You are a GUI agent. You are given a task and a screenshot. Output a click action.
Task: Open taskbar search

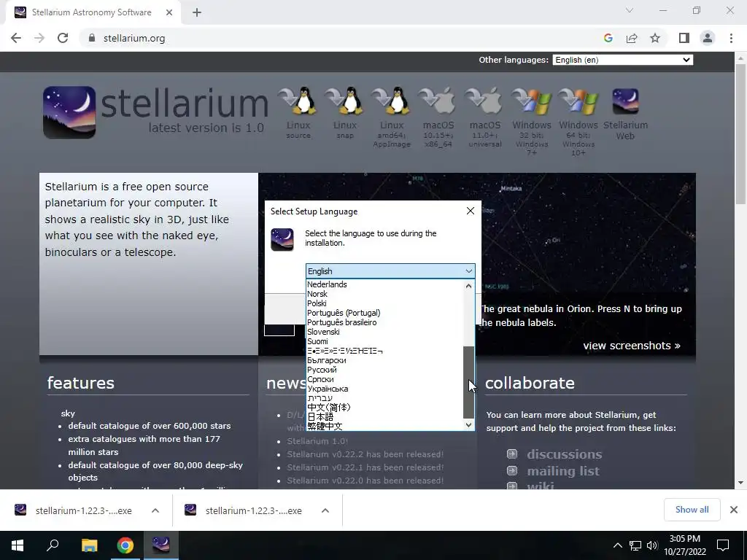[53, 545]
